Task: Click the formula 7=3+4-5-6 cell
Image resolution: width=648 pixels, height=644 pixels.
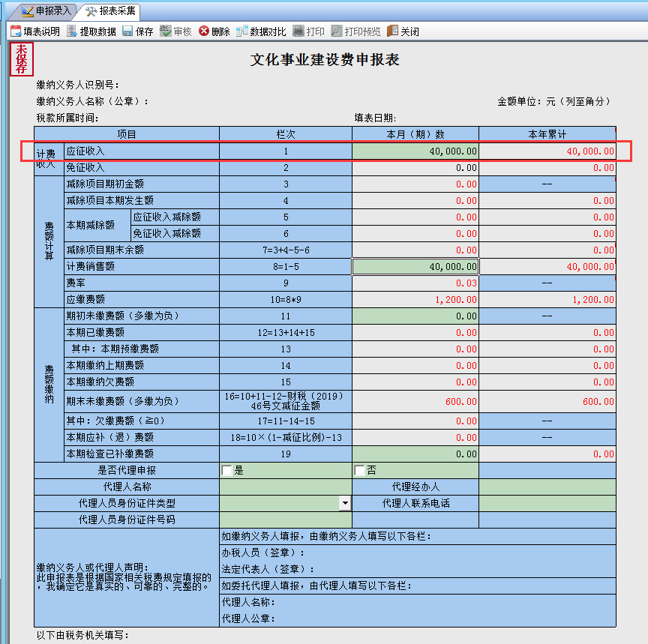Action: point(286,250)
